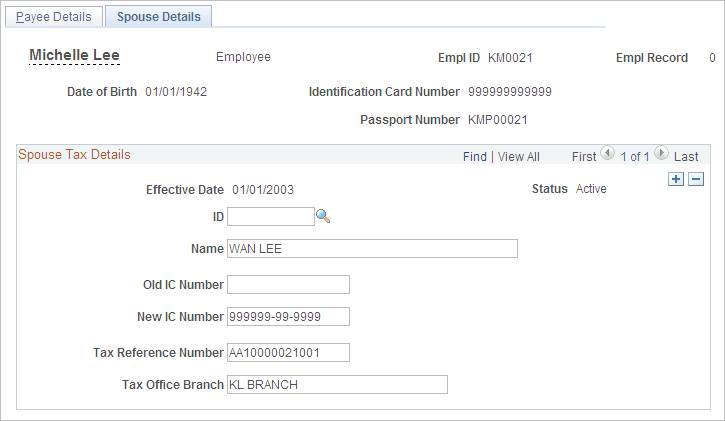725x421 pixels.
Task: Select the date of birth 01/01/1942
Action: point(176,92)
